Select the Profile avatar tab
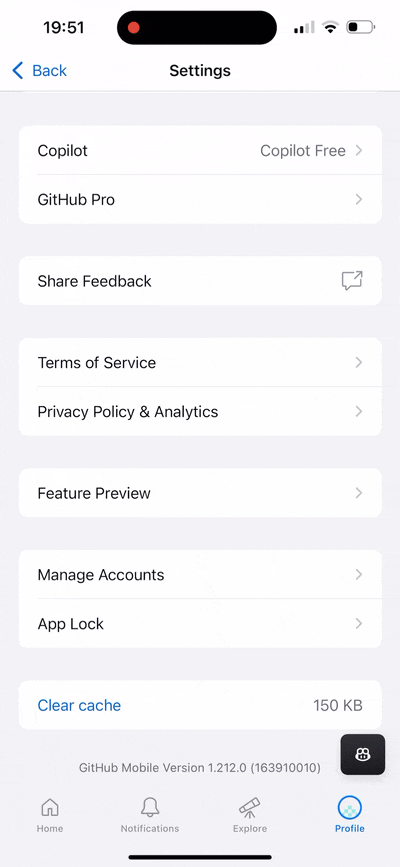The image size is (400, 867). [350, 815]
